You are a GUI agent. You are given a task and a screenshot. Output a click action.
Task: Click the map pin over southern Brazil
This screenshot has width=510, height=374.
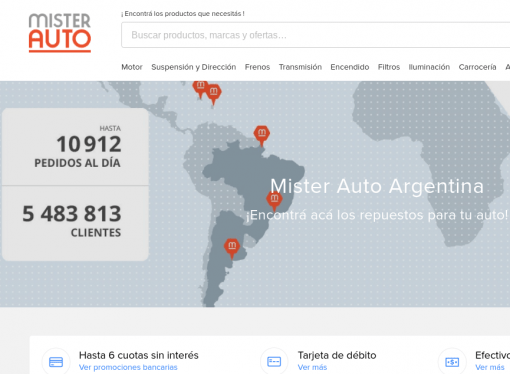274,201
